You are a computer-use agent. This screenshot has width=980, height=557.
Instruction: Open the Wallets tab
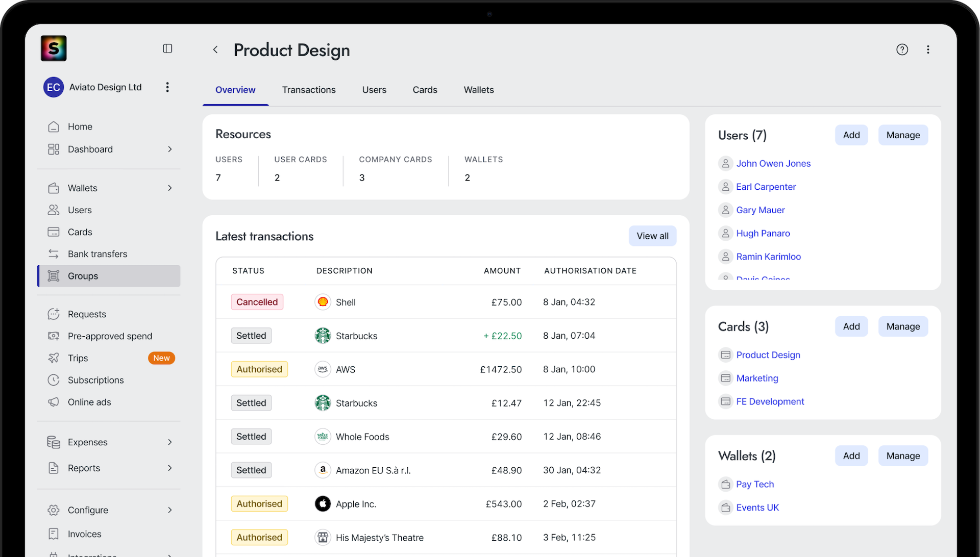pos(478,90)
